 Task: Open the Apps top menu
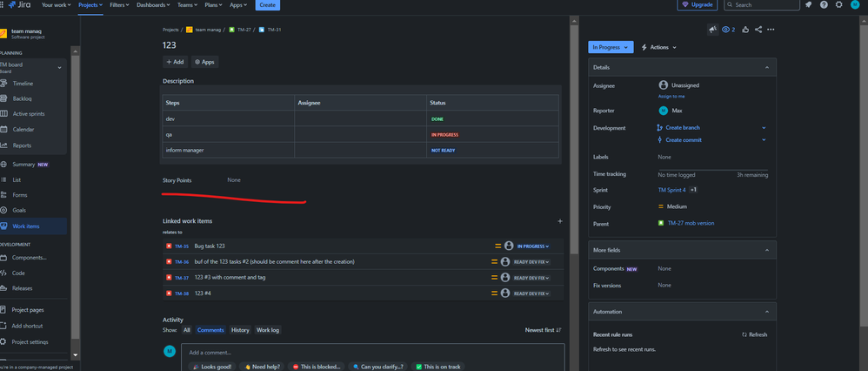[x=238, y=5]
